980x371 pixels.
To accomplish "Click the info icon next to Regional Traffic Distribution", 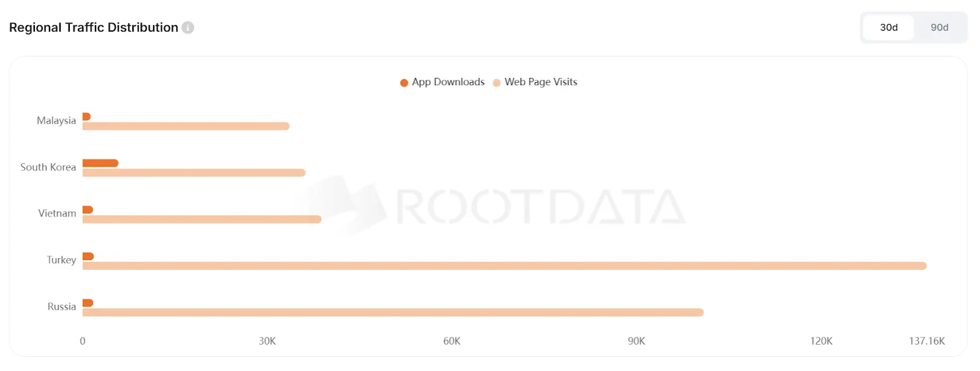I will [x=187, y=28].
